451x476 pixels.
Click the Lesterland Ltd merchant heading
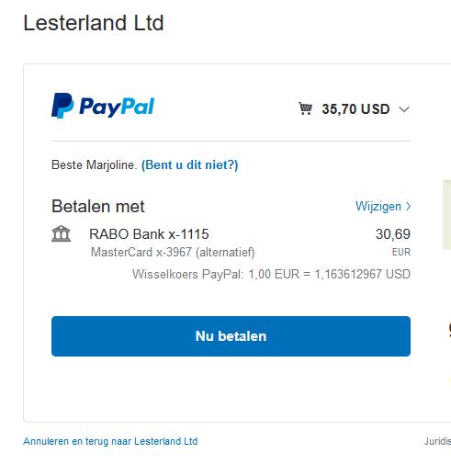(x=94, y=23)
